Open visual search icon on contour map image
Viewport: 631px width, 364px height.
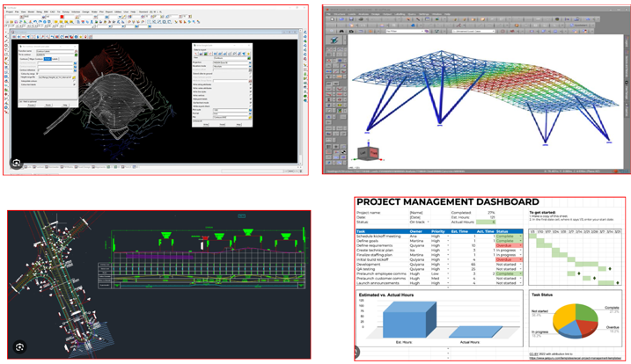16,163
